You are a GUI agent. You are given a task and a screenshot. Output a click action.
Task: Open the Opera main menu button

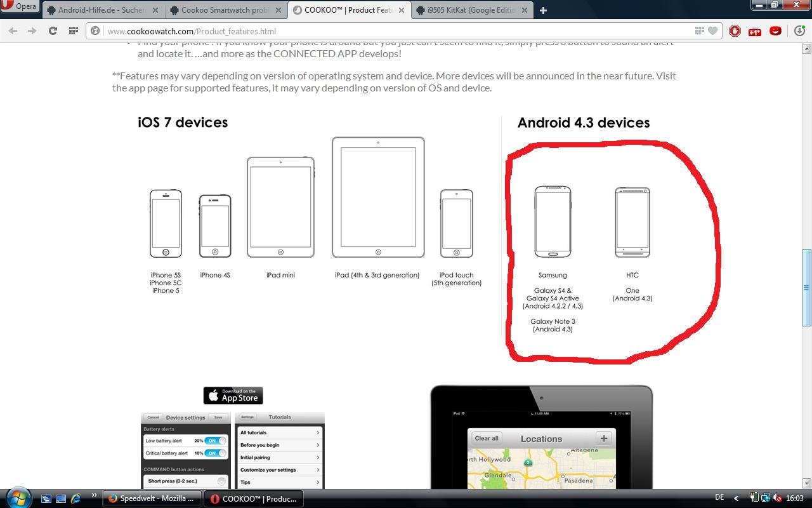[20, 7]
